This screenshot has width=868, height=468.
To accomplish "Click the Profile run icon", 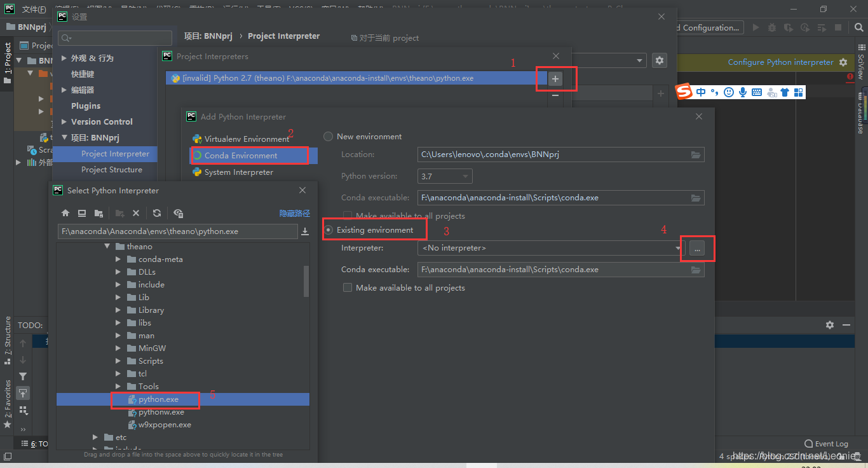I will tap(805, 27).
